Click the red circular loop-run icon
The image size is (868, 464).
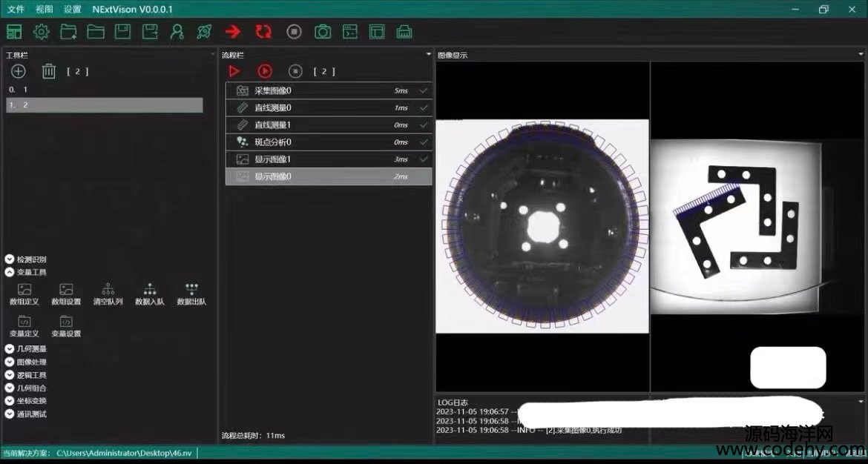coord(263,32)
